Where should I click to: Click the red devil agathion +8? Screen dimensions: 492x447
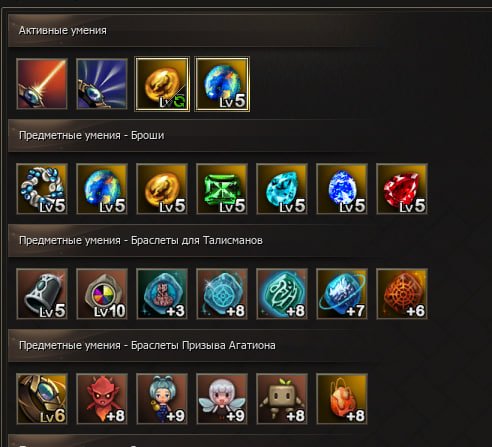click(102, 399)
